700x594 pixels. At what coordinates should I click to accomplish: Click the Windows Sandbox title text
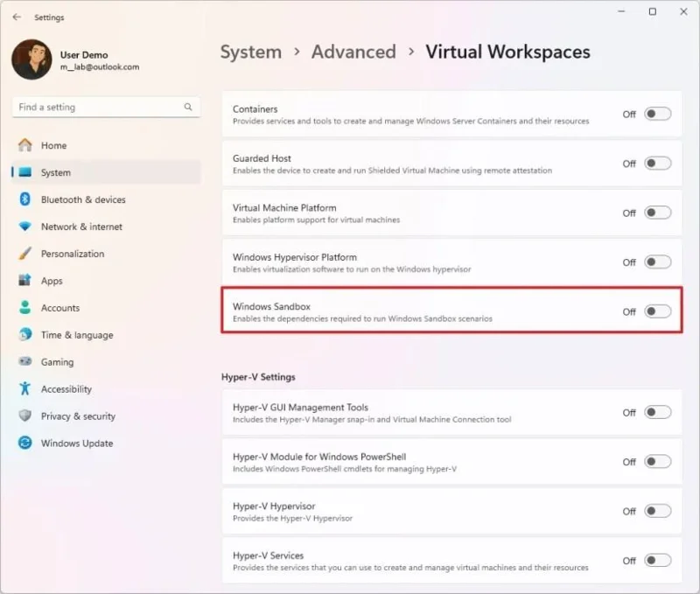point(271,306)
